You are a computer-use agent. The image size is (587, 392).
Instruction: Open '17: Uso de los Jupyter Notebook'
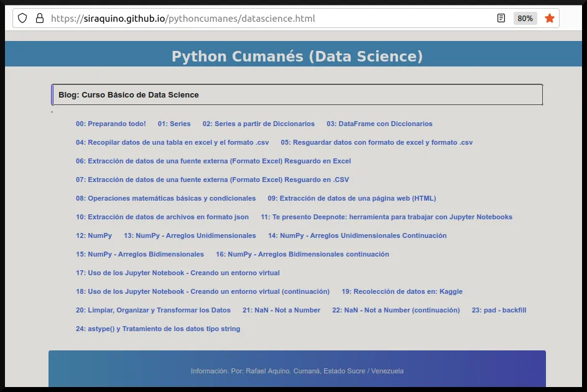pos(177,273)
